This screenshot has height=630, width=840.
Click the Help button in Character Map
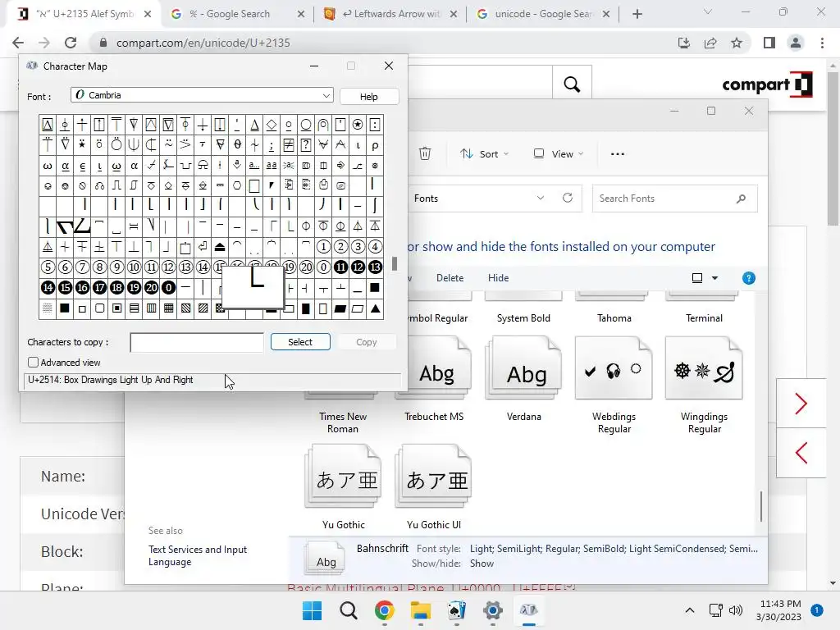[x=368, y=97]
